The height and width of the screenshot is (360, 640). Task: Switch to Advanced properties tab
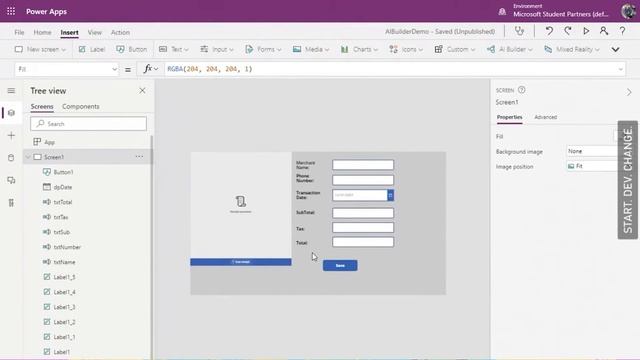(x=545, y=117)
